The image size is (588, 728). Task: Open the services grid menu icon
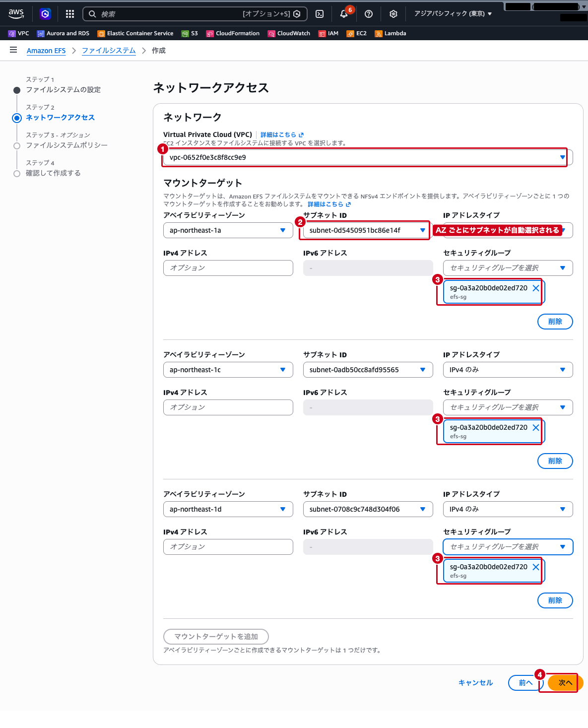tap(70, 14)
